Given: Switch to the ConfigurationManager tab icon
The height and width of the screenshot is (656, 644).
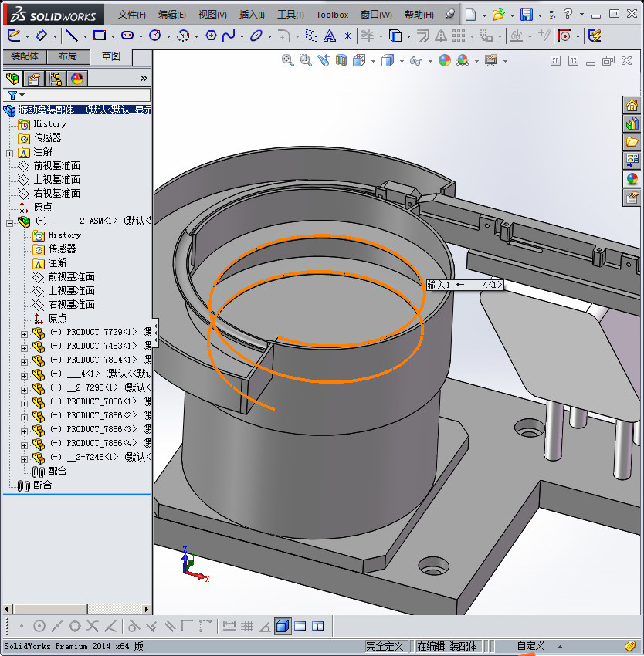Looking at the screenshot, I should (55, 79).
